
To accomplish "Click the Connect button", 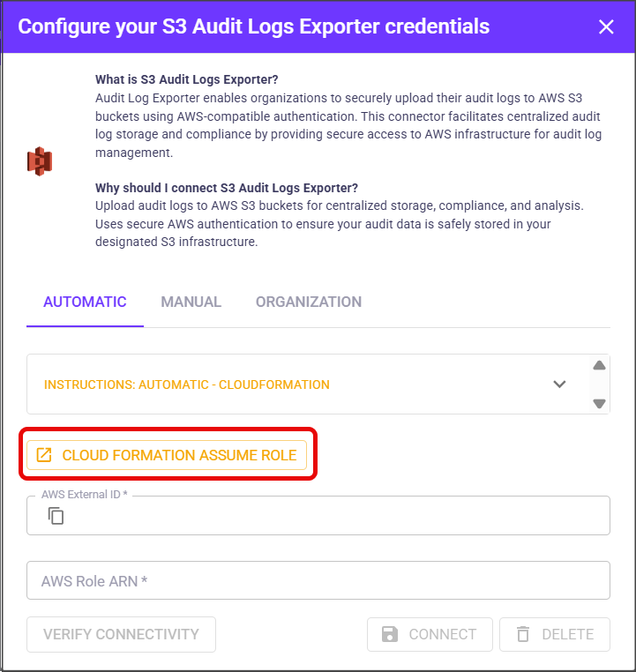I will pyautogui.click(x=429, y=634).
